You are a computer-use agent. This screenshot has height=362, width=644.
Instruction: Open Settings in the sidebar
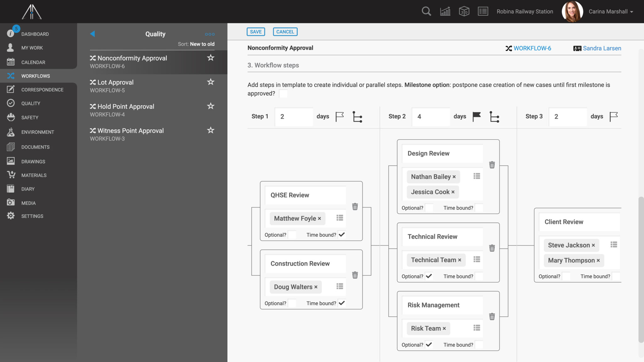click(32, 216)
